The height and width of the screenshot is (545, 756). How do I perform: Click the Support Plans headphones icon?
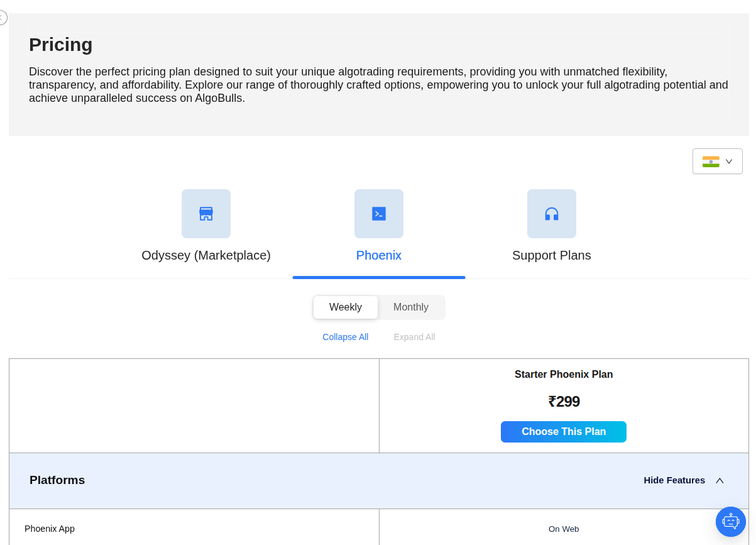552,214
